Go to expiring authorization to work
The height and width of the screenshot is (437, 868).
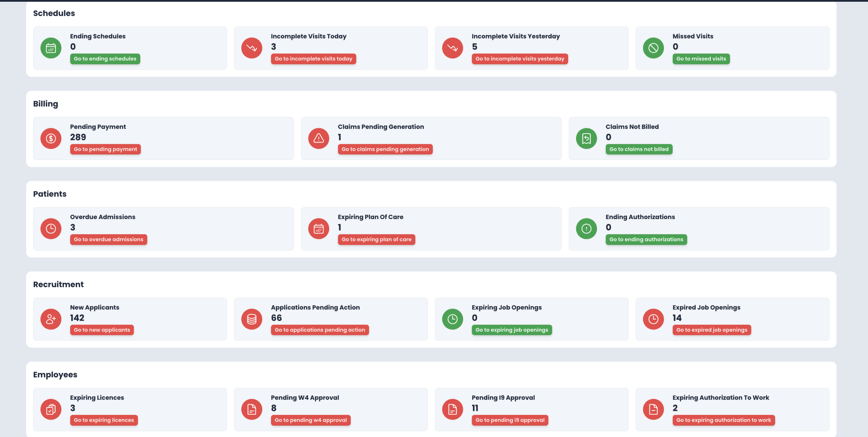(x=724, y=420)
